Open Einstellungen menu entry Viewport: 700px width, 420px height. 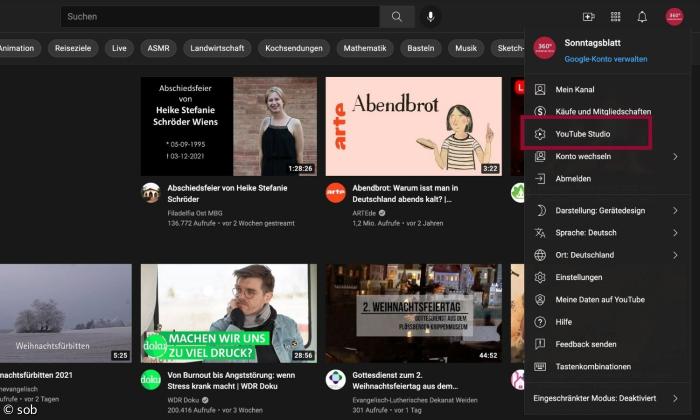(607, 277)
